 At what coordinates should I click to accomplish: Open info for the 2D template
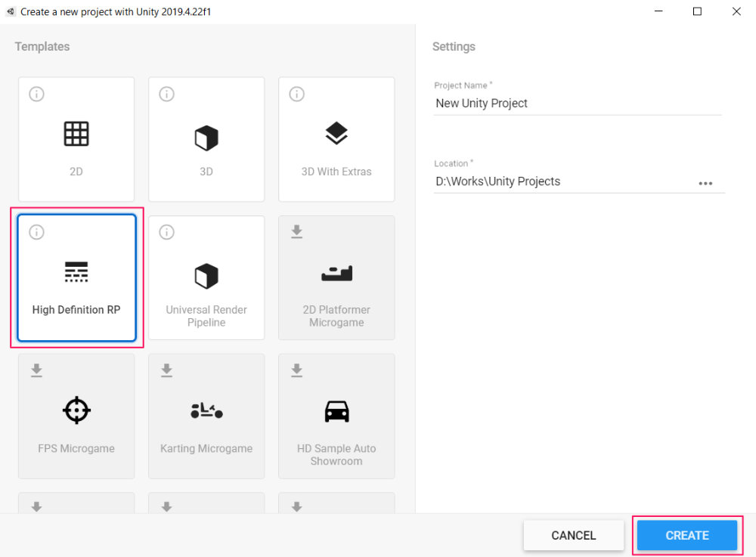[36, 94]
